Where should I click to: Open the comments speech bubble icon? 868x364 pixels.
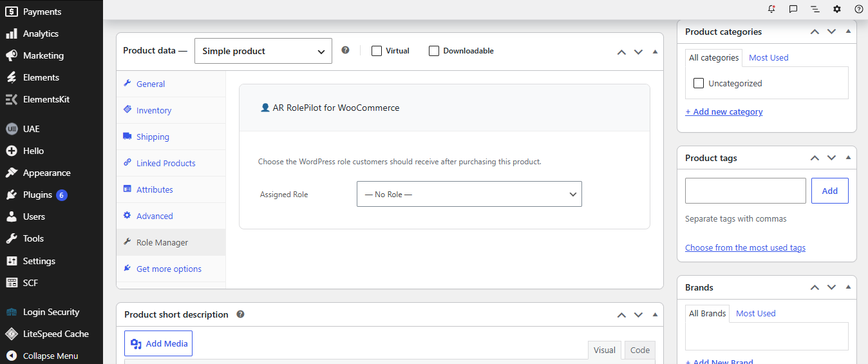click(x=793, y=9)
